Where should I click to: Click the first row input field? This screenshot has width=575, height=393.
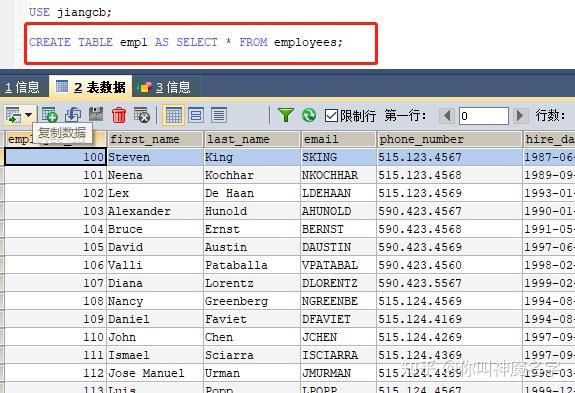[x=484, y=116]
